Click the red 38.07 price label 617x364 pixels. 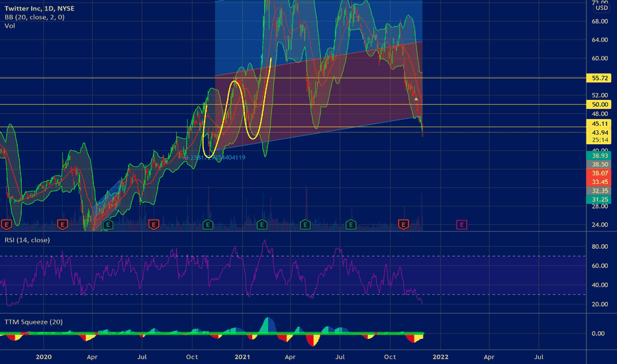pos(599,173)
